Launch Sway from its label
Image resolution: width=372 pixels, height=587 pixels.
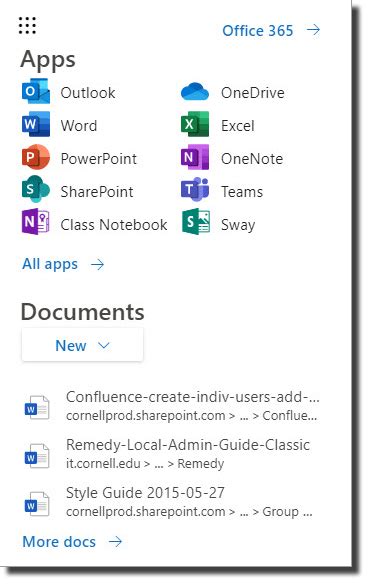click(238, 225)
